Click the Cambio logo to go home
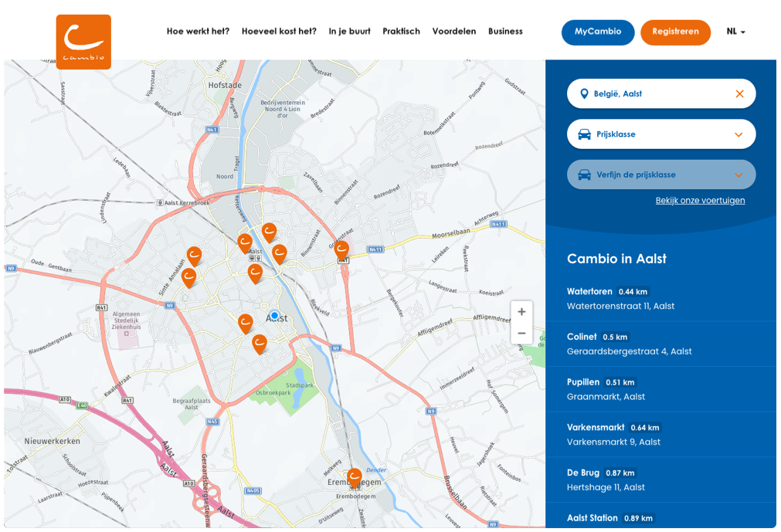The image size is (781, 532). (x=83, y=42)
